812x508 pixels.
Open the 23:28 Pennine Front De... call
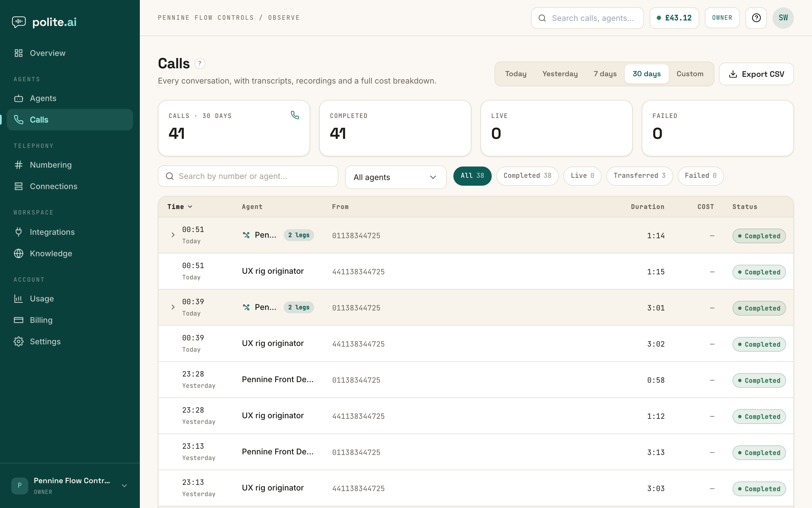click(x=476, y=380)
